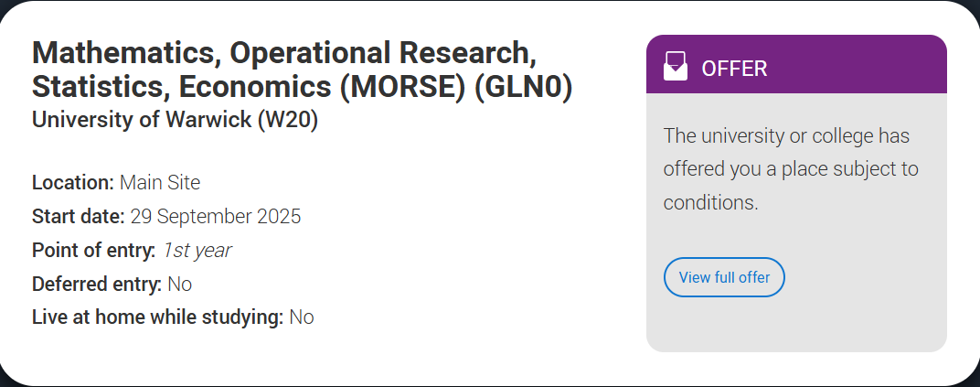Click the offer conditions description text
980x387 pixels.
coord(791,169)
